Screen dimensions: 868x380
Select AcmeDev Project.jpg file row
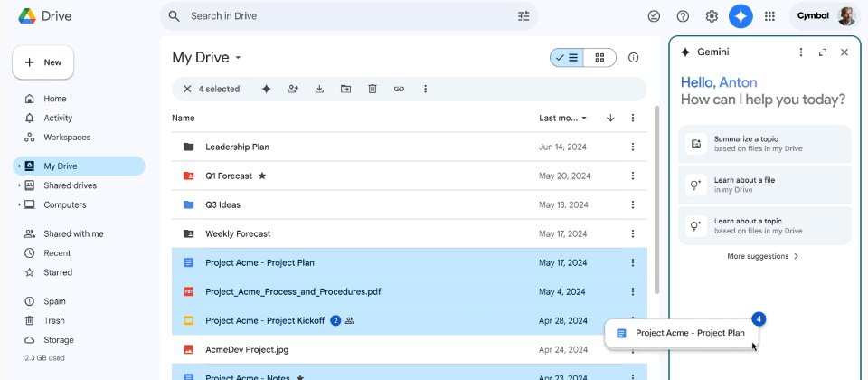[x=409, y=349]
